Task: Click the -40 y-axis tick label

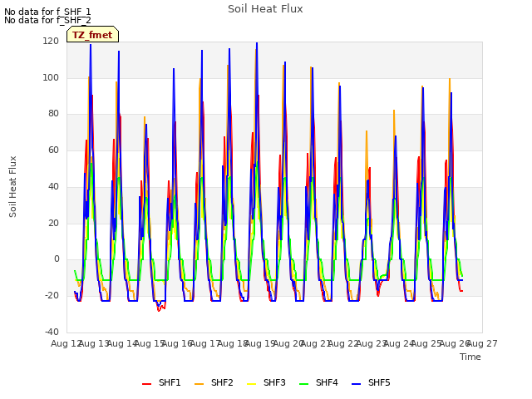Action: pyautogui.click(x=52, y=332)
